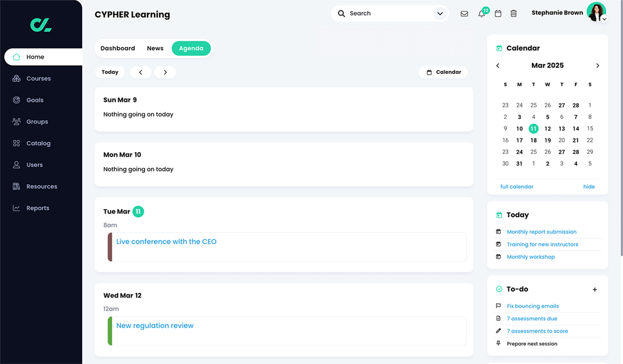Image resolution: width=623 pixels, height=364 pixels.
Task: Select March 21 in the mini calendar
Action: coord(576,140)
